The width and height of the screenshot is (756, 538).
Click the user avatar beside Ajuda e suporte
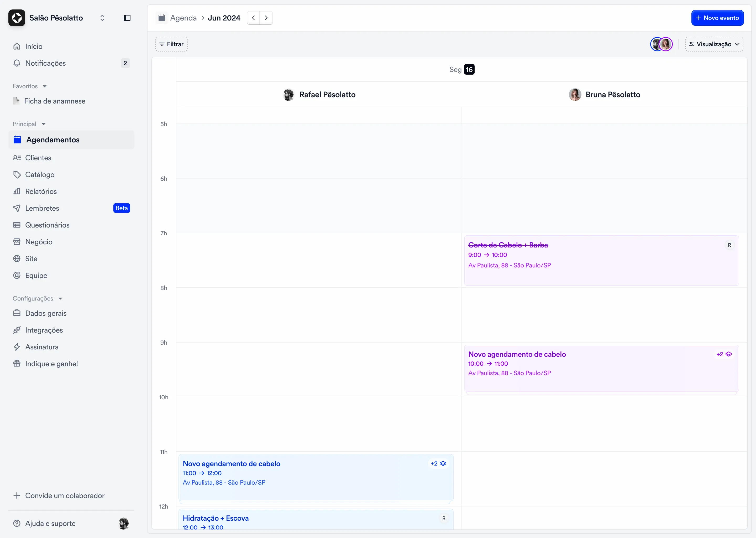pyautogui.click(x=124, y=524)
